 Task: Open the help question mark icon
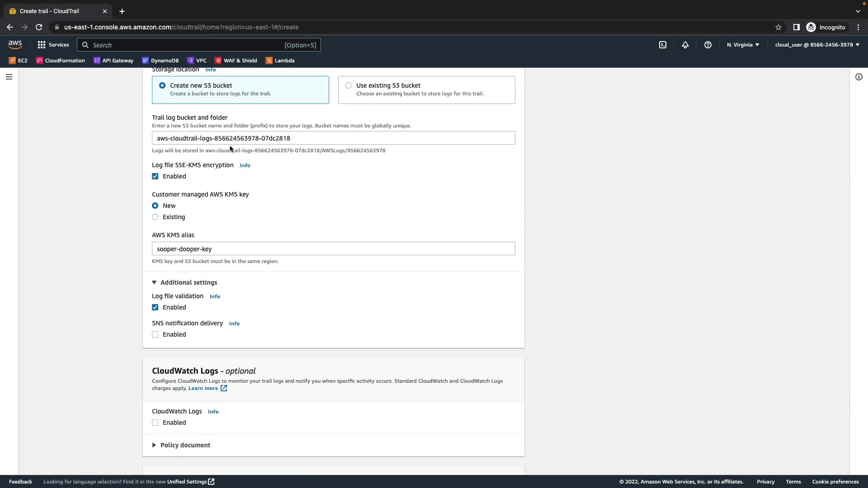708,45
